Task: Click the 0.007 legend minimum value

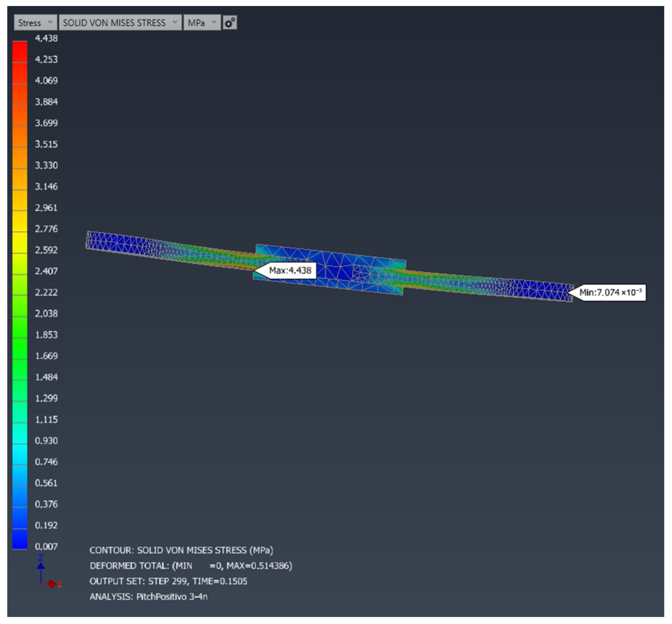Action: [46, 547]
